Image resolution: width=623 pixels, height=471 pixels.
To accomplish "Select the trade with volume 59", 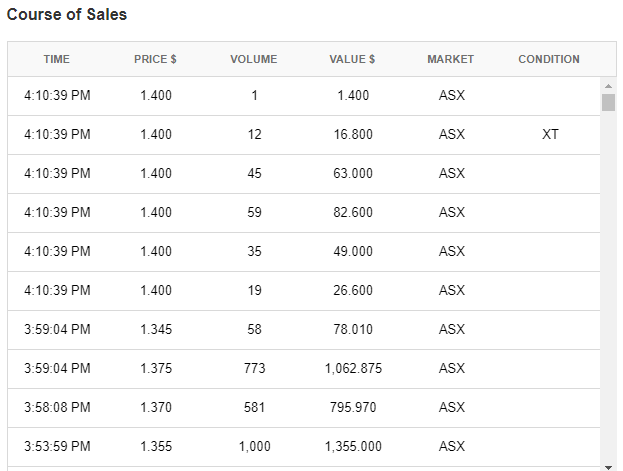I will click(x=254, y=212).
